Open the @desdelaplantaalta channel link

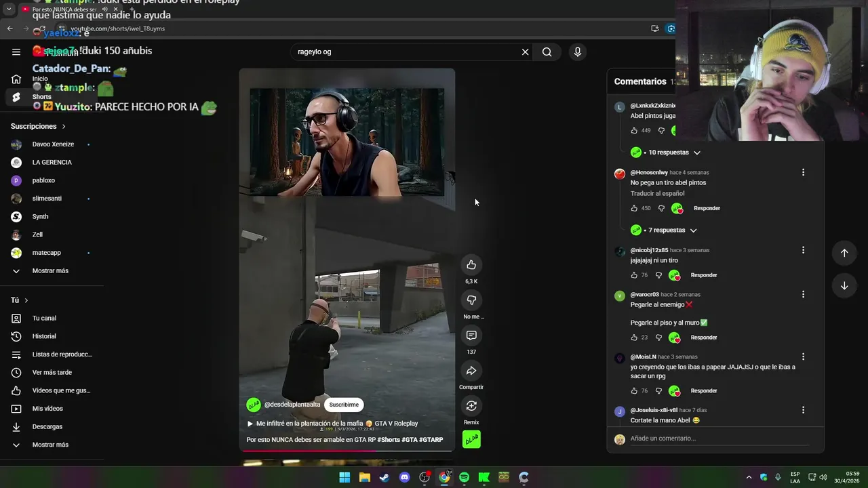click(x=292, y=405)
